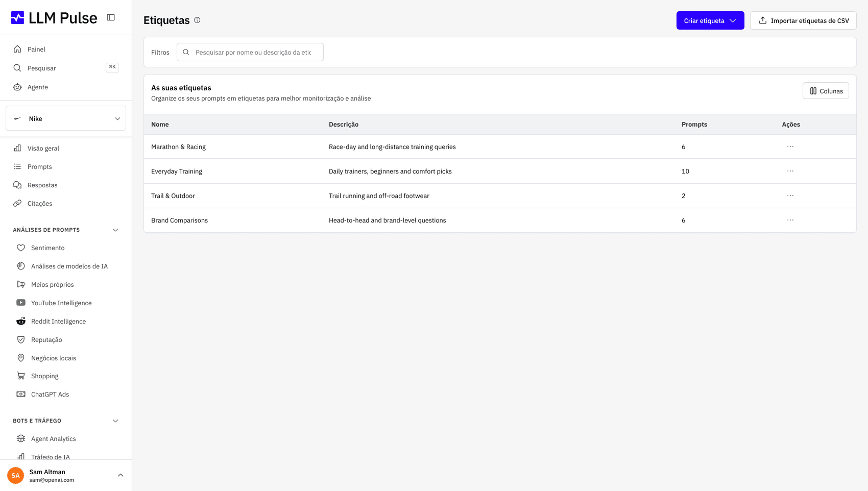Click the Shopping cart icon
The width and height of the screenshot is (868, 491).
(x=21, y=376)
